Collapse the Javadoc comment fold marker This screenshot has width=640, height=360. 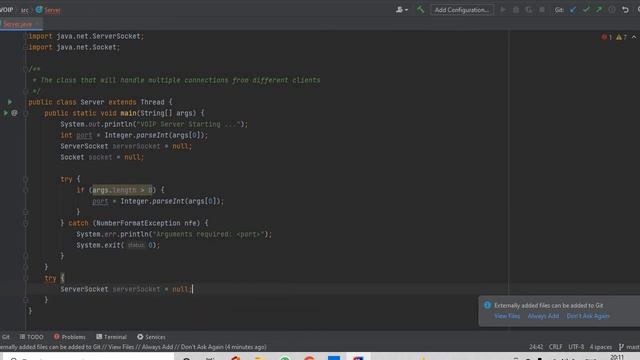26,69
